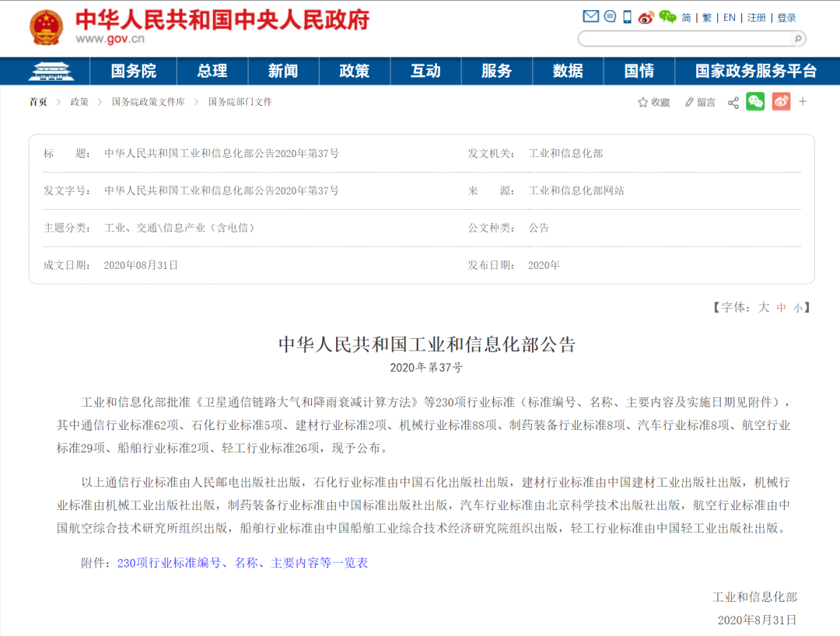Switch to simplified Chinese 简
Screen dimensions: 840x636
[x=686, y=18]
